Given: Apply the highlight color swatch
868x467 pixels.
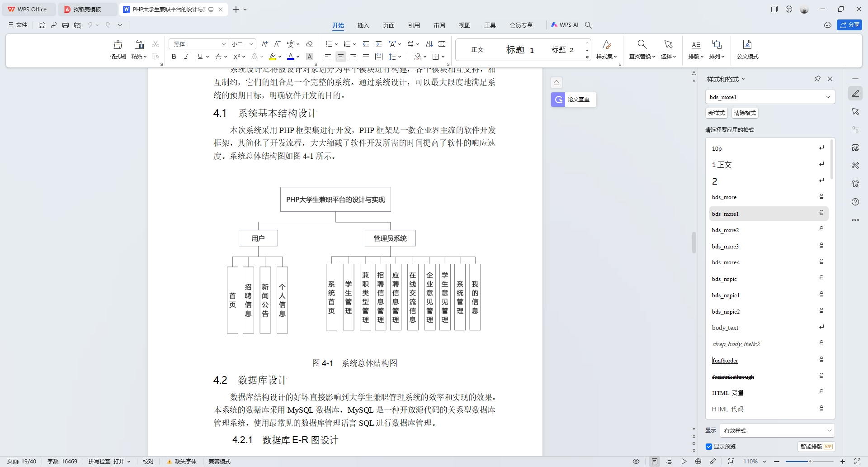Looking at the screenshot, I should [273, 57].
